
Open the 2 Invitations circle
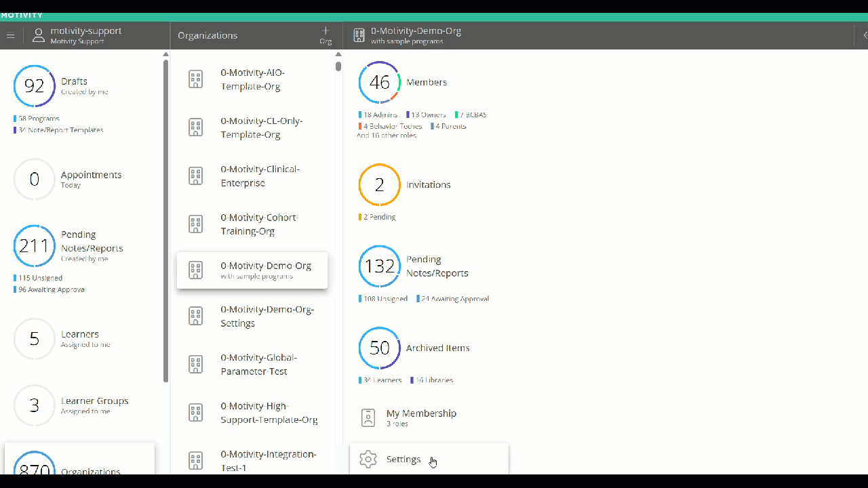380,184
